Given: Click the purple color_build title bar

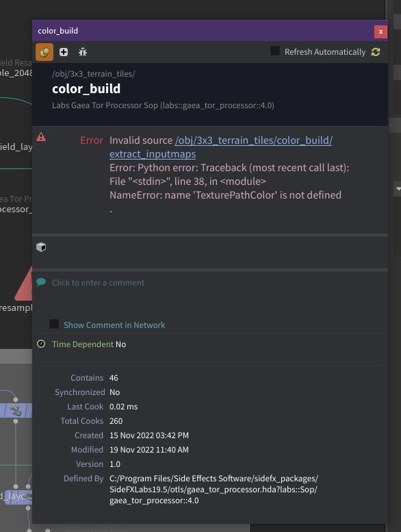Looking at the screenshot, I should (203, 31).
